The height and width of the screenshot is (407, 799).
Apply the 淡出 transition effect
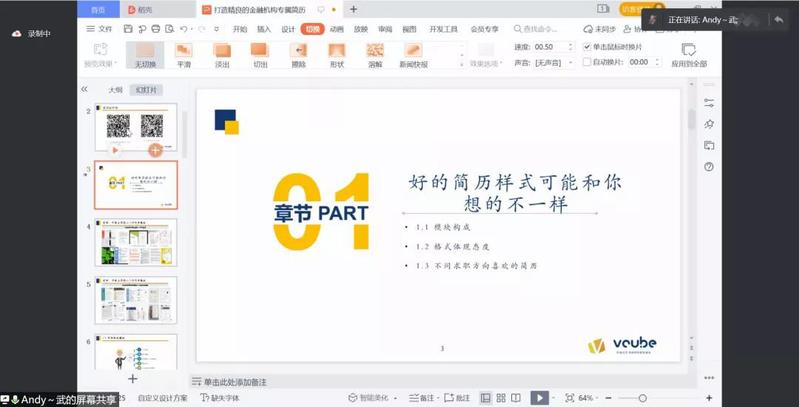[221, 54]
